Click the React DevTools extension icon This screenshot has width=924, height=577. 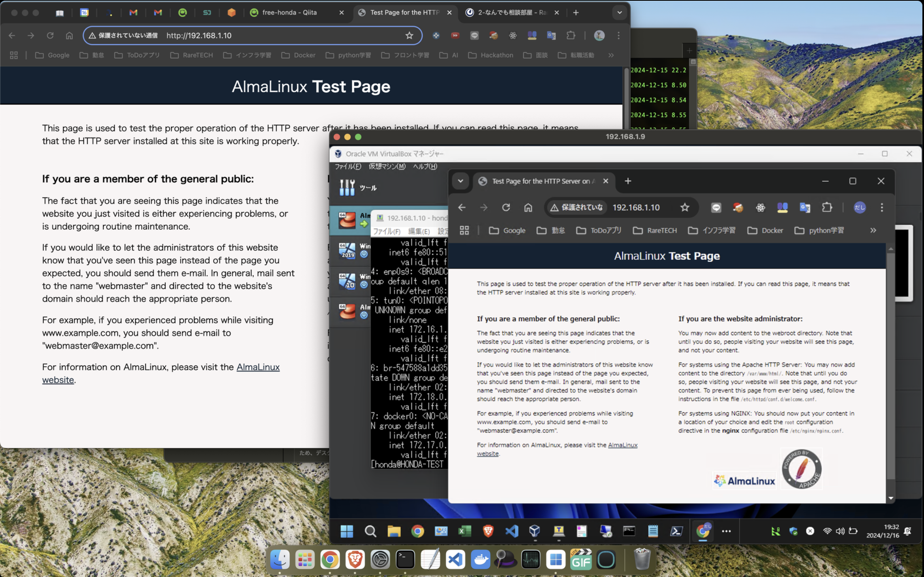(512, 36)
